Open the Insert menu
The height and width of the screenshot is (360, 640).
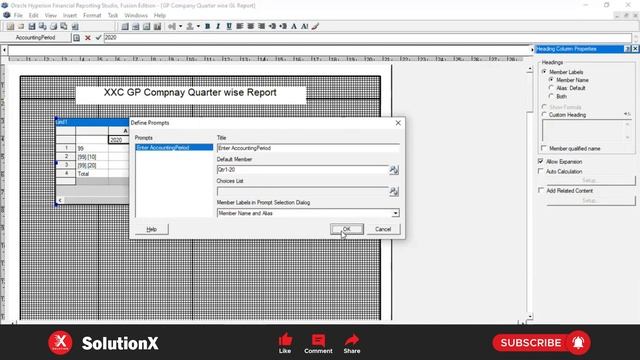70,16
